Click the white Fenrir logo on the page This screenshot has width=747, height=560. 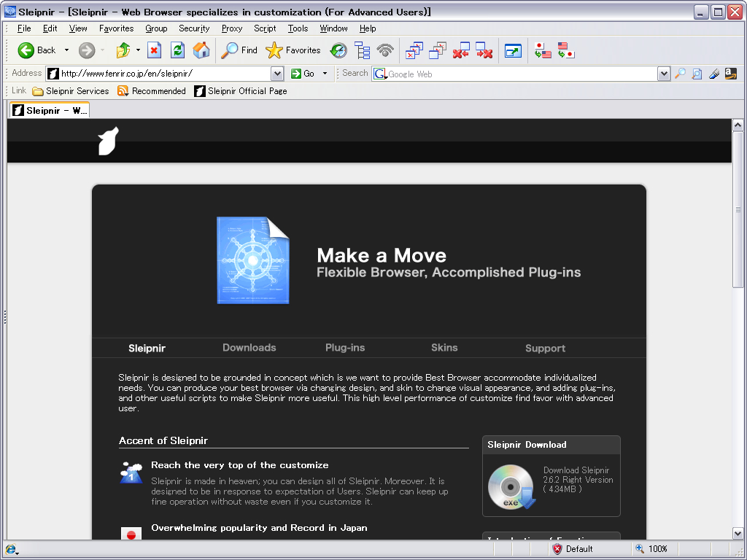pos(108,141)
